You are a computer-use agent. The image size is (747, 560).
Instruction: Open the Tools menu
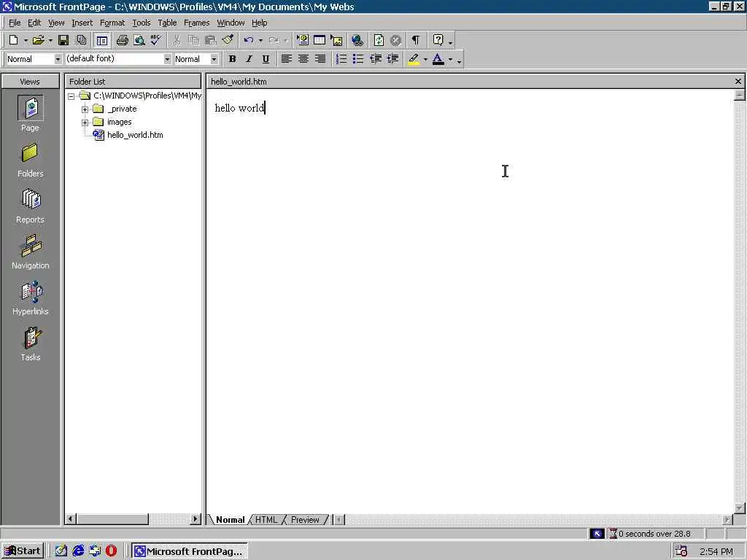(141, 23)
